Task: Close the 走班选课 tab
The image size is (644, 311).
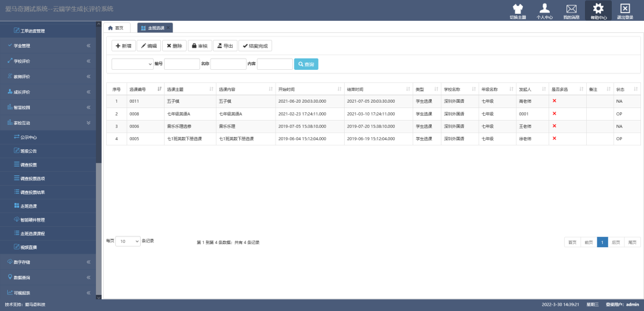Action: (x=168, y=27)
